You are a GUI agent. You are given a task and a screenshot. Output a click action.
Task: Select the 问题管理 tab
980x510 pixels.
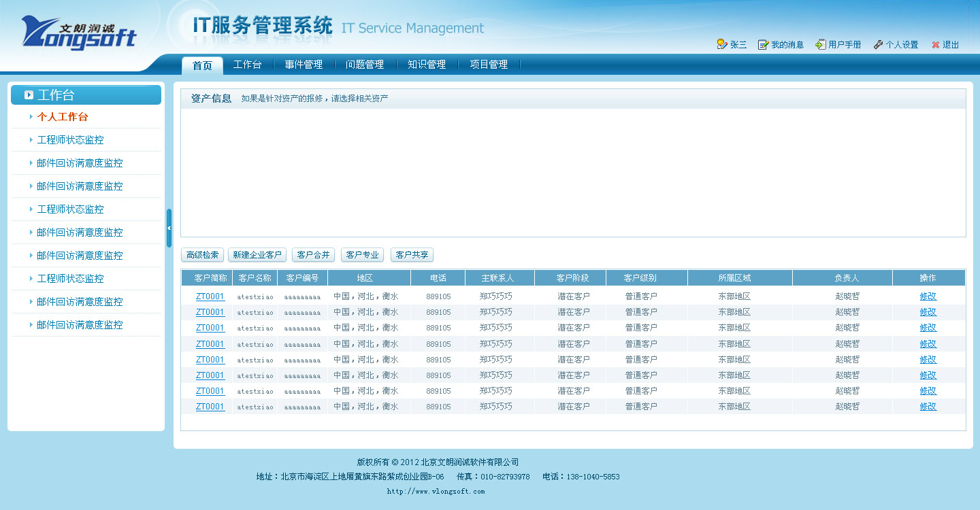(365, 65)
